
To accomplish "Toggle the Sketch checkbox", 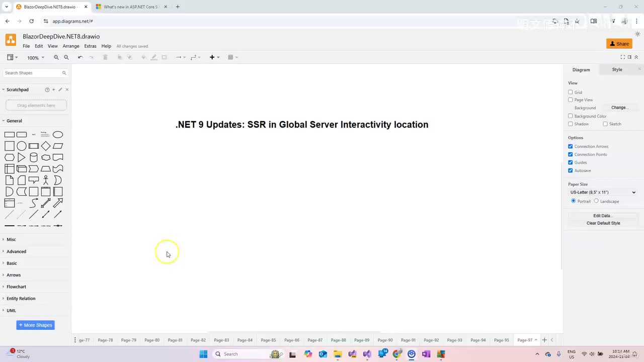I will tap(605, 124).
